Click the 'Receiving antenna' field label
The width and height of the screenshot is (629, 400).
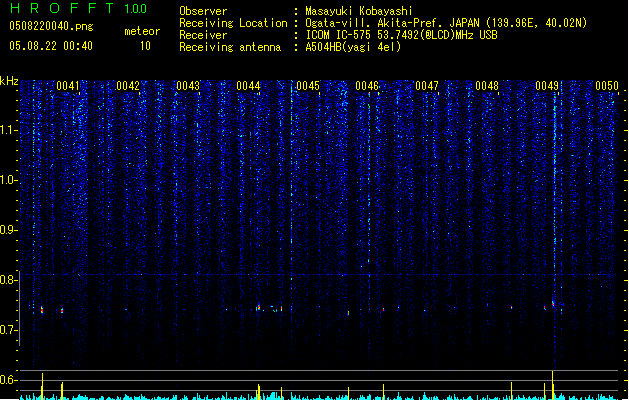point(230,47)
